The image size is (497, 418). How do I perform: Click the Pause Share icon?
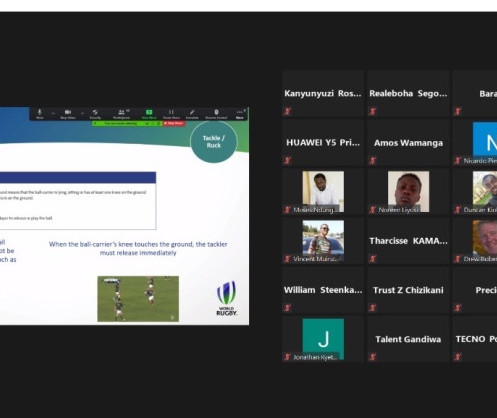[x=171, y=112]
